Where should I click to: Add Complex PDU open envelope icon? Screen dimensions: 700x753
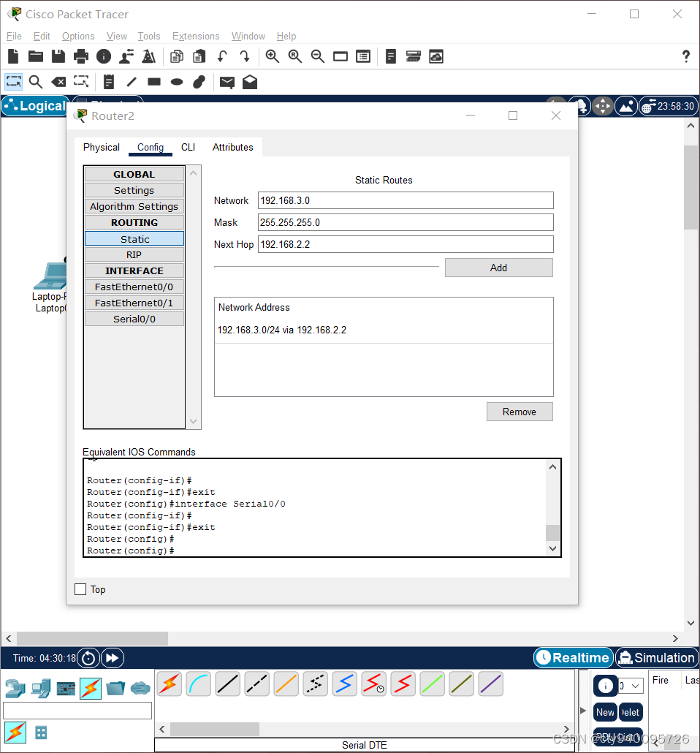tap(250, 82)
